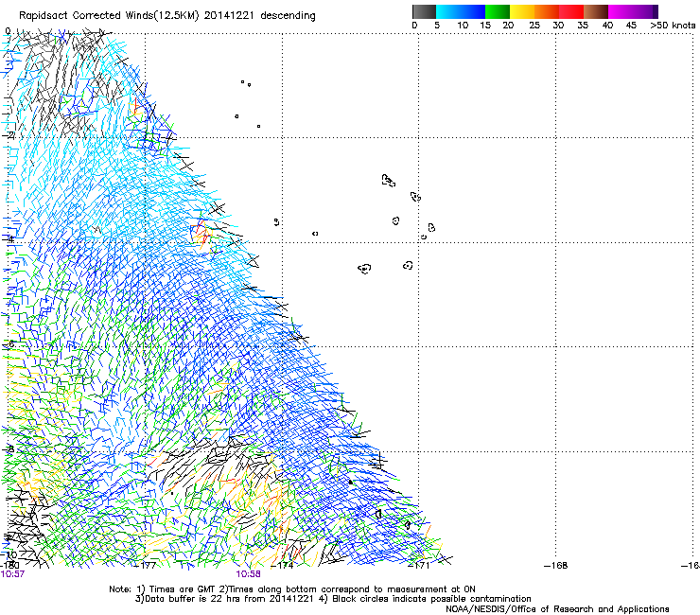The image size is (700, 615).
Task: Click the '-2' latitude axis label
Action: tap(9, 135)
